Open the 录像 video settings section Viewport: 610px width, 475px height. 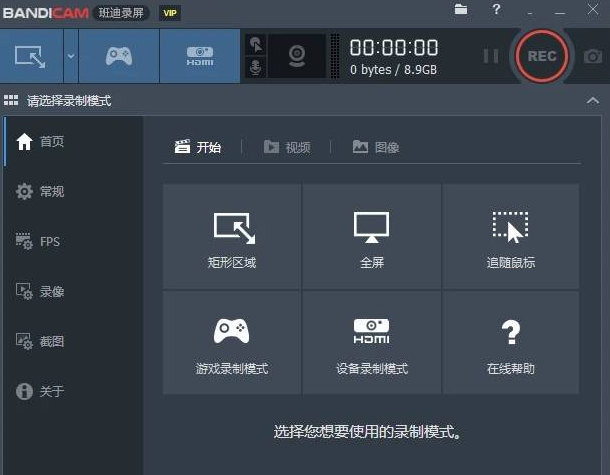[x=73, y=291]
